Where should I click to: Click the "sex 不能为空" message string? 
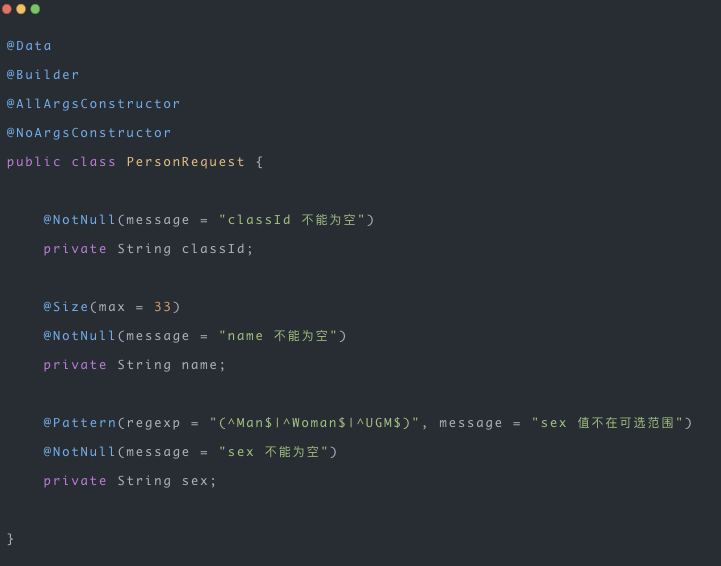(x=274, y=452)
